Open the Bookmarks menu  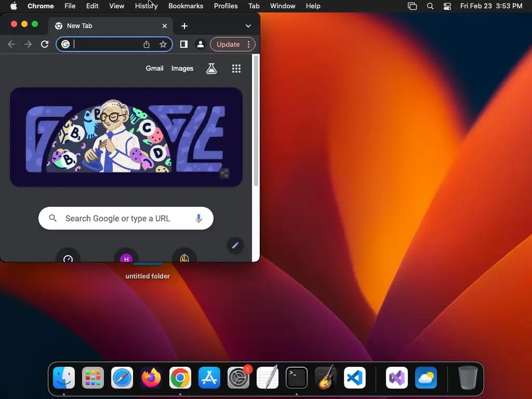[186, 6]
